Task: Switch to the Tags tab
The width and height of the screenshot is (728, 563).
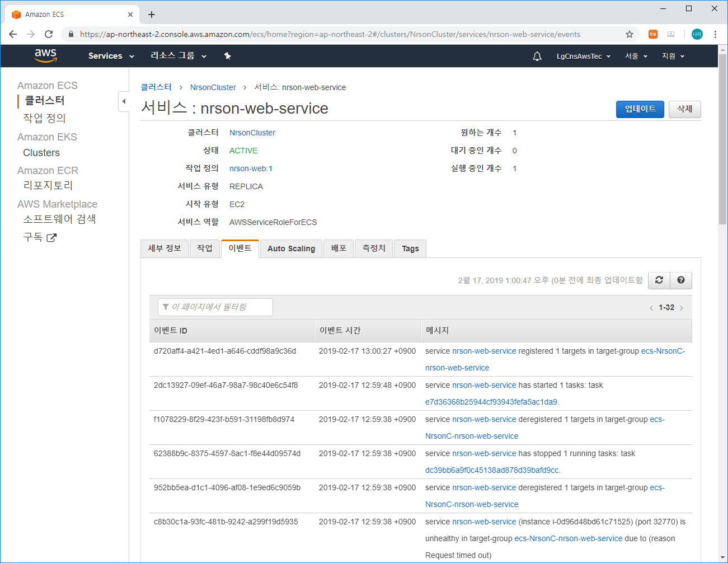Action: click(410, 248)
